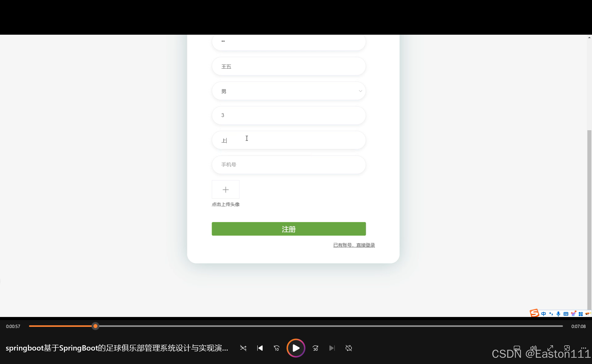Open the 已有账号，直接登录 link
The height and width of the screenshot is (364, 592).
tap(354, 245)
